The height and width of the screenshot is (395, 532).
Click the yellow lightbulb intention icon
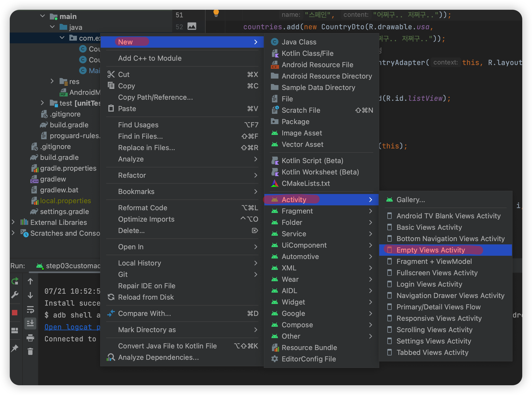[x=216, y=13]
